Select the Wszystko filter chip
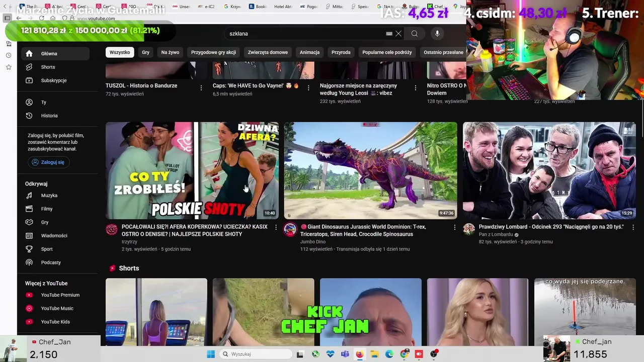 (120, 52)
